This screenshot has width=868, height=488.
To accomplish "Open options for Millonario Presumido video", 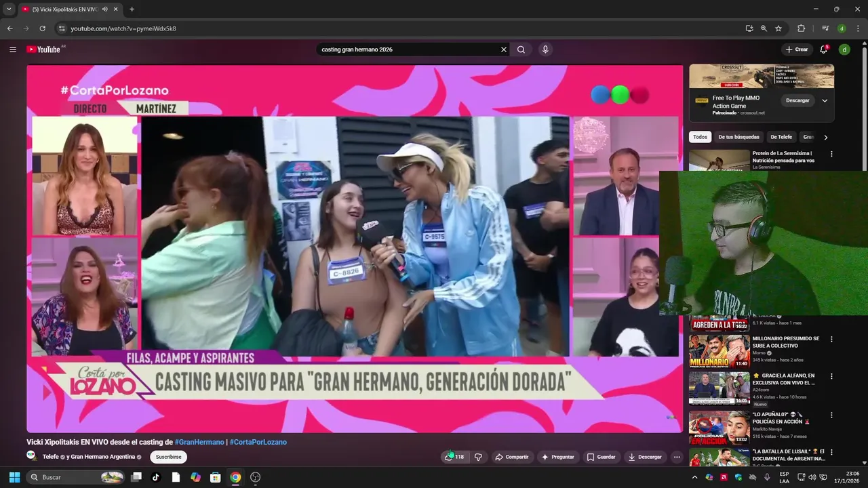I will 831,339.
